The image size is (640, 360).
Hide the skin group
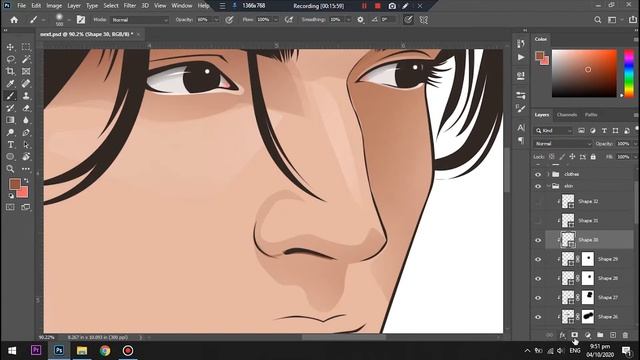coord(538,186)
